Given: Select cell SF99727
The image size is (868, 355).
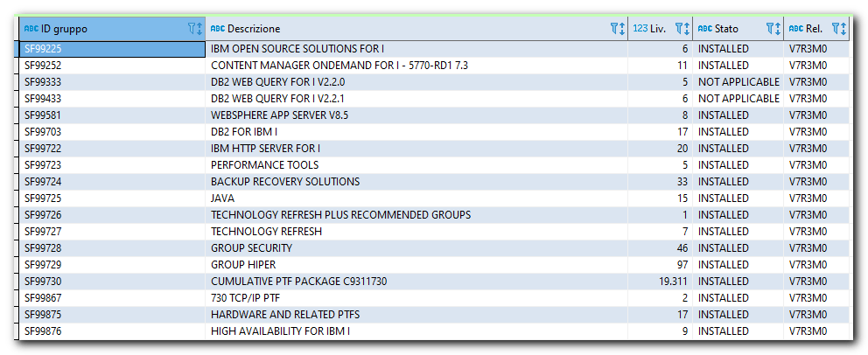Looking at the screenshot, I should (112, 231).
